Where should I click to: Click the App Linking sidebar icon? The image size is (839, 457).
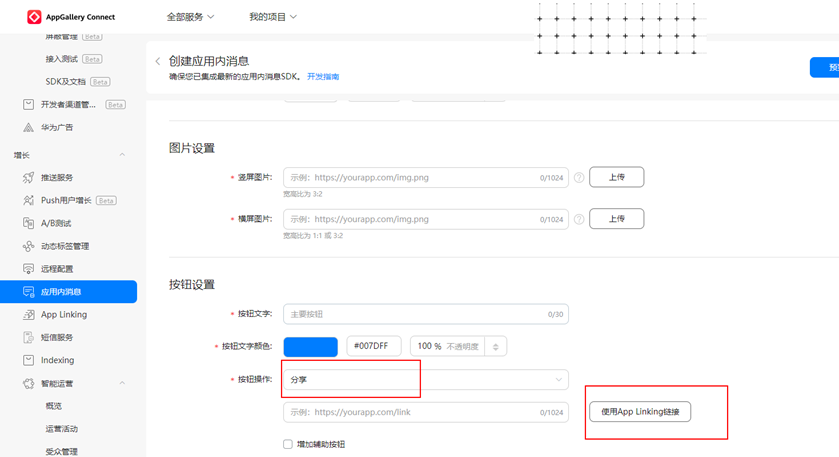[x=29, y=314]
